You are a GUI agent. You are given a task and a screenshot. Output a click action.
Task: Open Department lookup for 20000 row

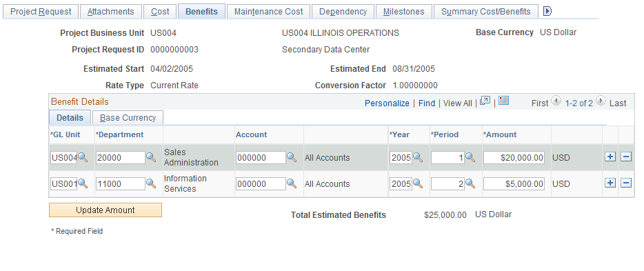coord(151,157)
